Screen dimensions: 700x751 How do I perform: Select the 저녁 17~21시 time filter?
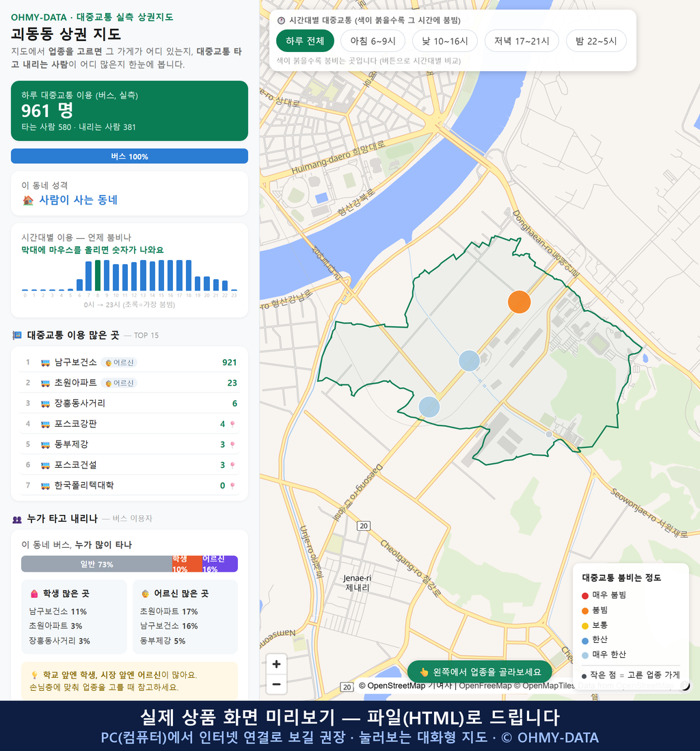pyautogui.click(x=522, y=41)
